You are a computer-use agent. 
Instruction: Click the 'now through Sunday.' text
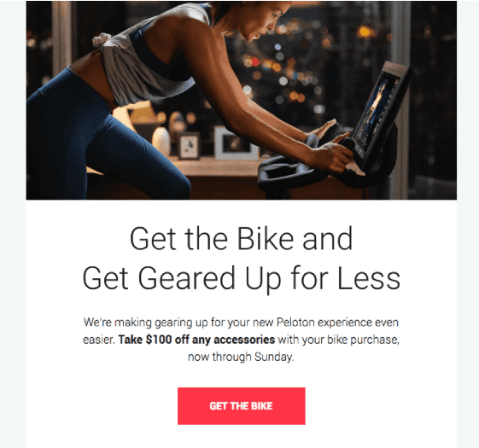point(241,357)
